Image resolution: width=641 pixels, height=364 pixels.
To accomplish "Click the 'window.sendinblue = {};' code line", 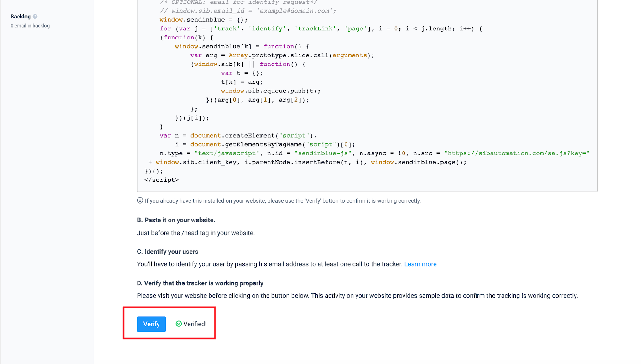I will pos(203,20).
